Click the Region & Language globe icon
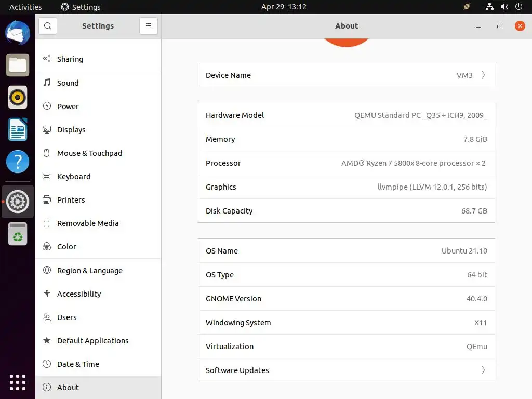This screenshot has width=532, height=399. 47,270
